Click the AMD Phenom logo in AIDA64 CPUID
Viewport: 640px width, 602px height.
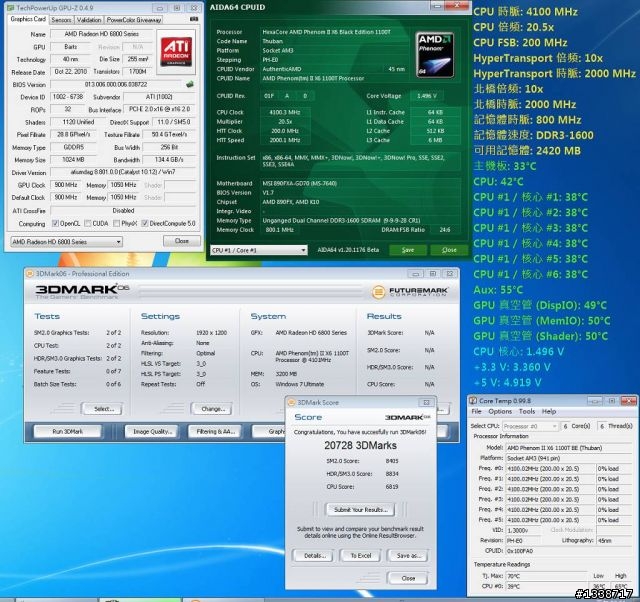click(x=435, y=55)
